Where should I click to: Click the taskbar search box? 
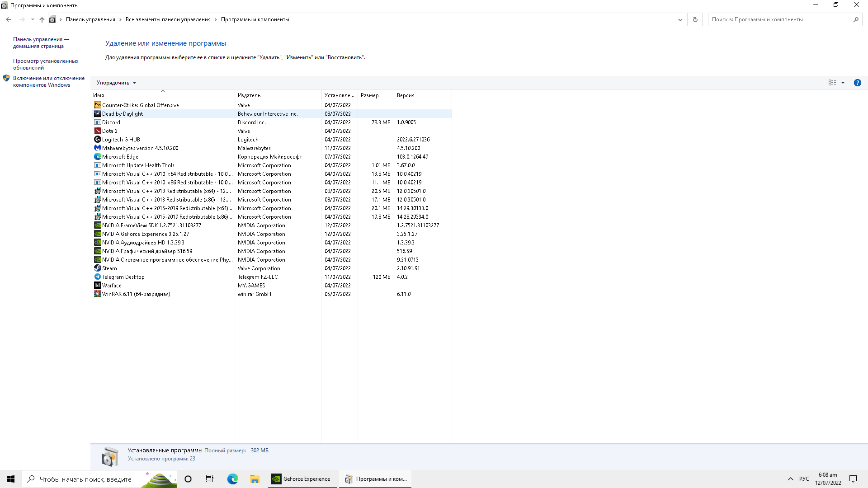point(99,479)
